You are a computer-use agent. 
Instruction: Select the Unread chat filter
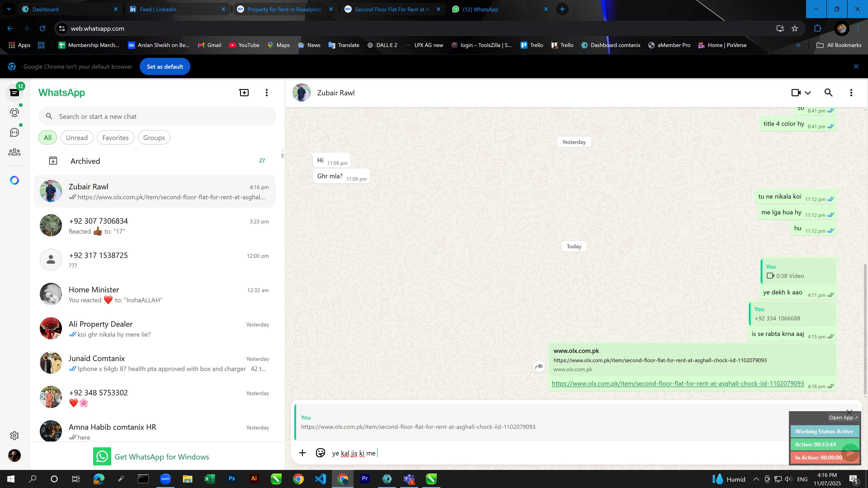click(77, 138)
